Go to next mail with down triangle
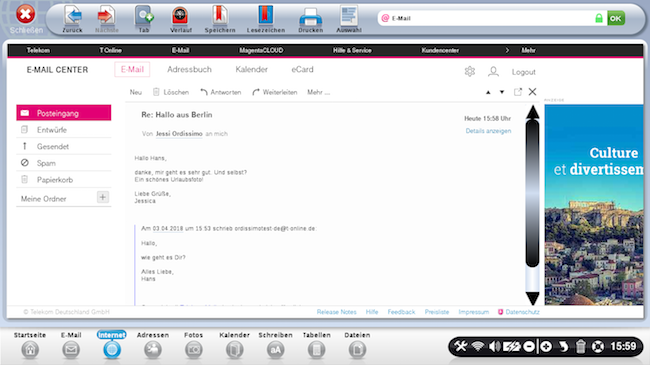650x365 pixels. tap(502, 92)
